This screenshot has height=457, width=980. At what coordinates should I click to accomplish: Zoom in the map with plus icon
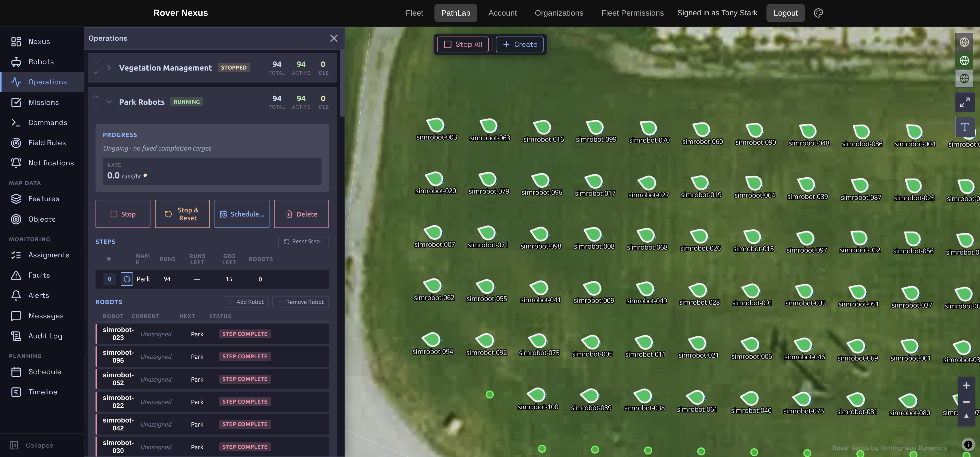point(966,386)
